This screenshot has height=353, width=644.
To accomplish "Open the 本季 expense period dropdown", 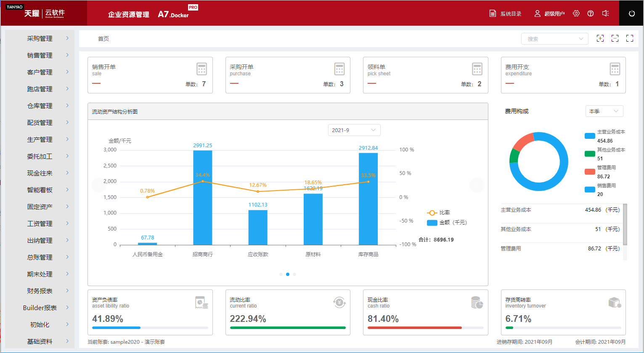I will 604,111.
